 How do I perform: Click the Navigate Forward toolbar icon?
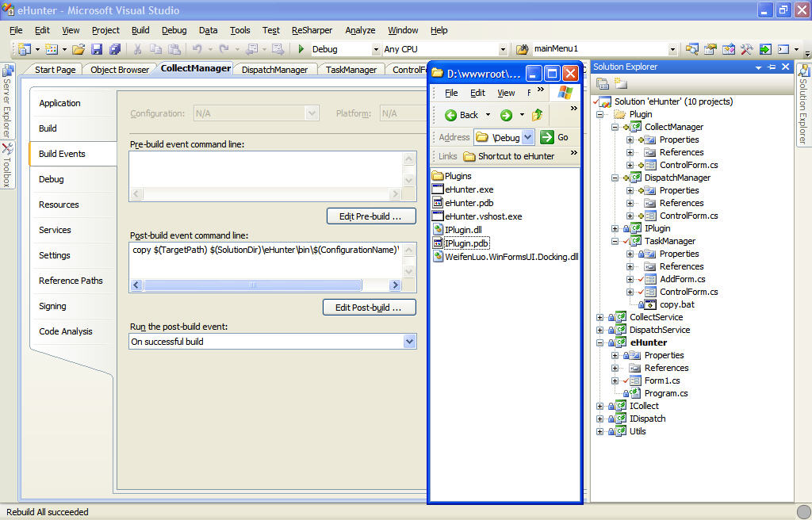pos(278,49)
